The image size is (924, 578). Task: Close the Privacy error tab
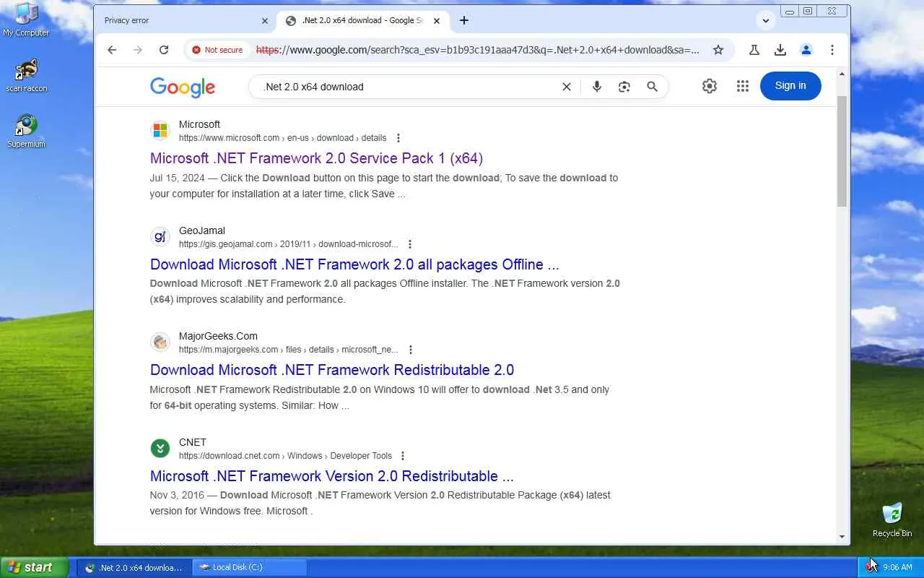pyautogui.click(x=265, y=21)
